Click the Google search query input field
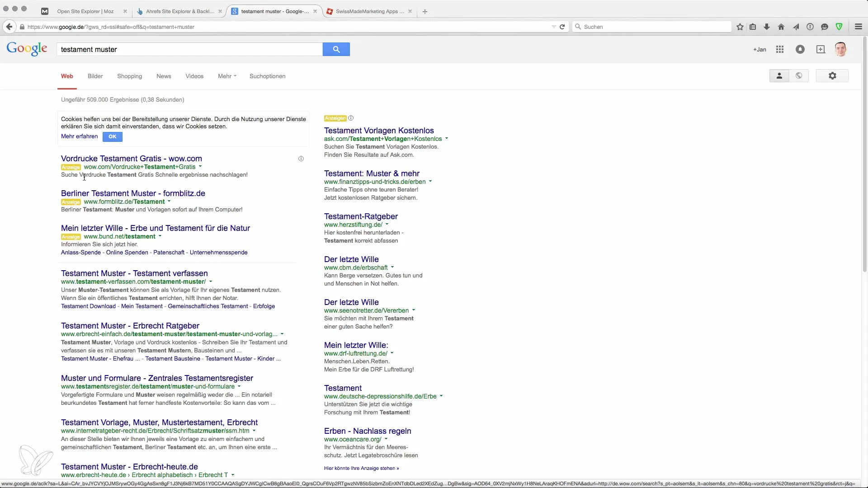The width and height of the screenshot is (868, 488). 190,49
